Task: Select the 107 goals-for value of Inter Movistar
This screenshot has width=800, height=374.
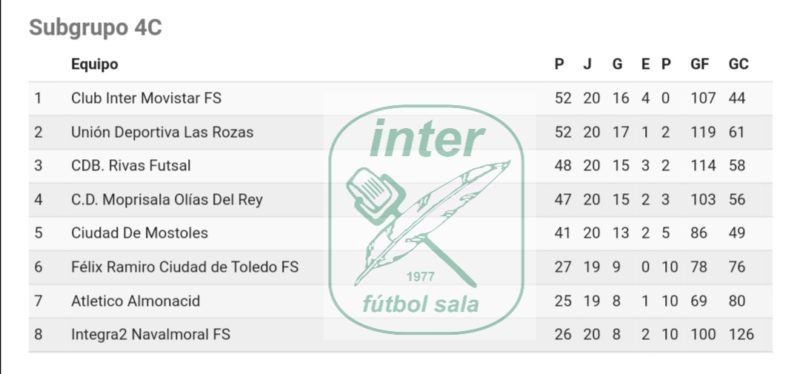Action: (703, 98)
